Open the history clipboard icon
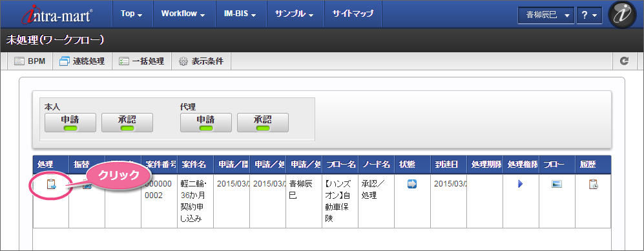The width and height of the screenshot is (644, 251). coord(593,184)
